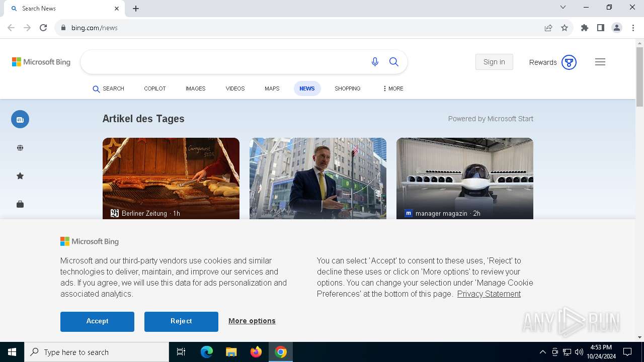Close the Search News tab

click(x=117, y=9)
